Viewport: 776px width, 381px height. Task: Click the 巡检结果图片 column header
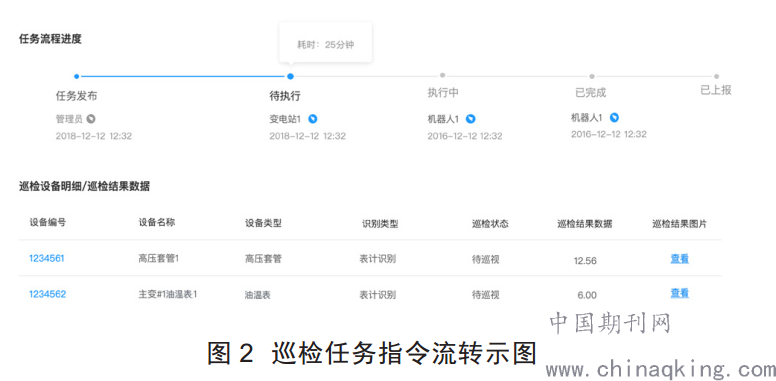679,224
